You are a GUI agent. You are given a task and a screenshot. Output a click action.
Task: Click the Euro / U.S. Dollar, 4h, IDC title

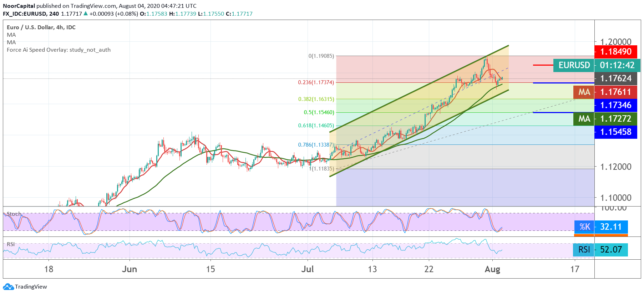click(41, 27)
